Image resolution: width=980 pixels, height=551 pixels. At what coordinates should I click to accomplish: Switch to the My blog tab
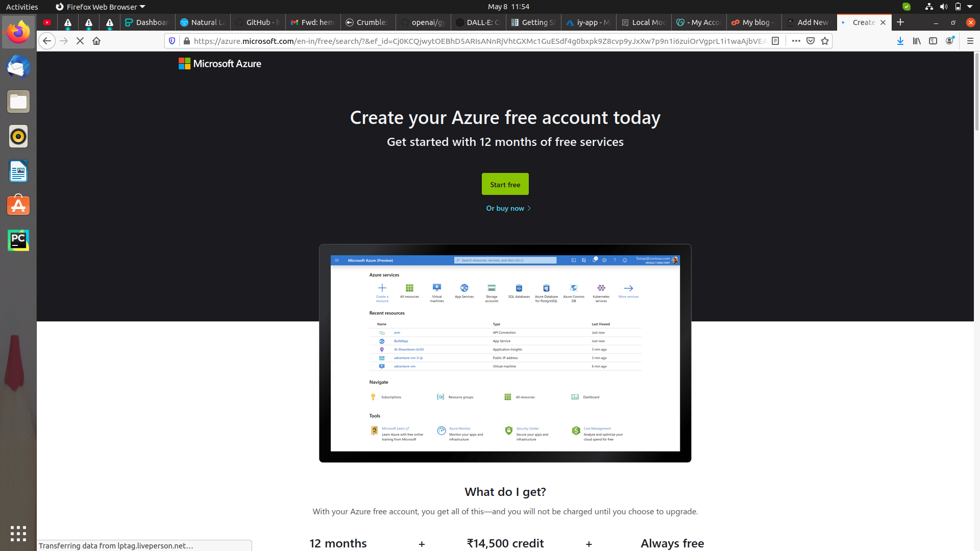(753, 22)
